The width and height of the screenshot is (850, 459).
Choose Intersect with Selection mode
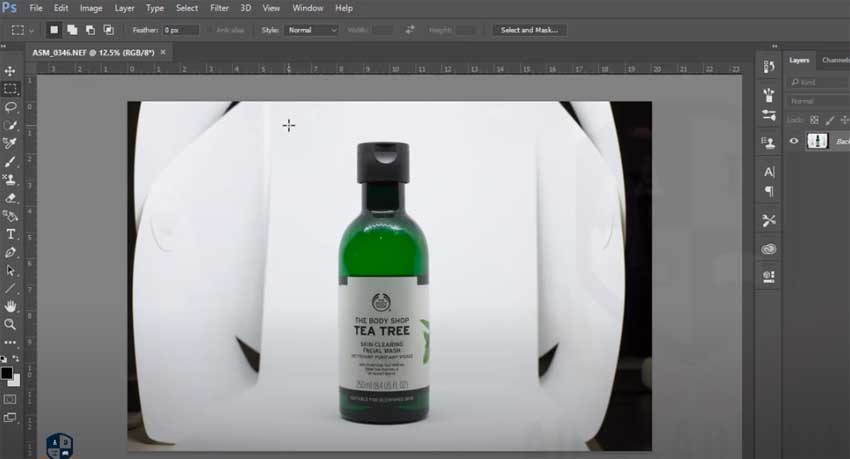tap(109, 30)
